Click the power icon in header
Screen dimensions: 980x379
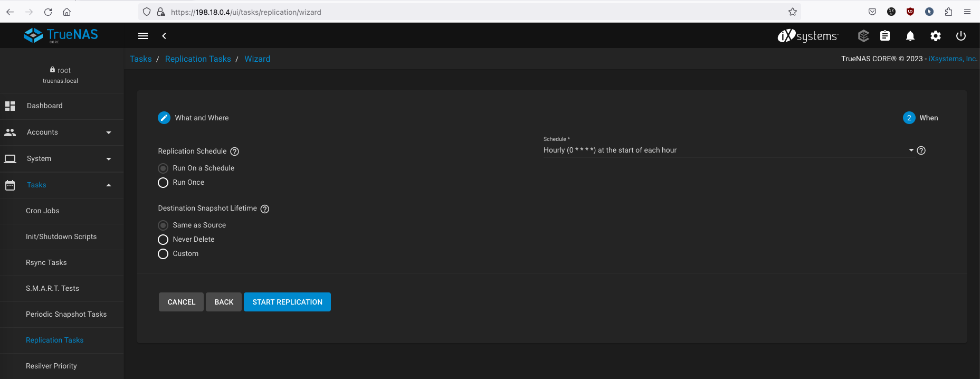pos(960,36)
